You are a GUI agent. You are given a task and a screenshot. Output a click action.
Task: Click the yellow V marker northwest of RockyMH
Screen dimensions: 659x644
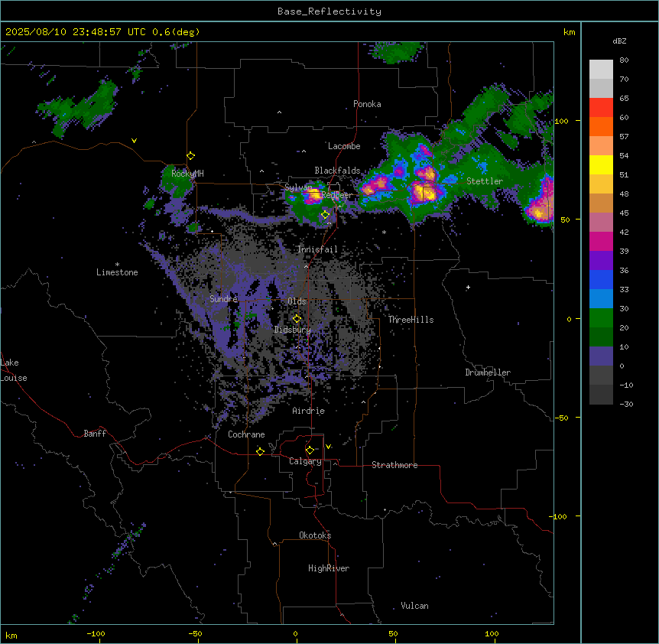134,141
